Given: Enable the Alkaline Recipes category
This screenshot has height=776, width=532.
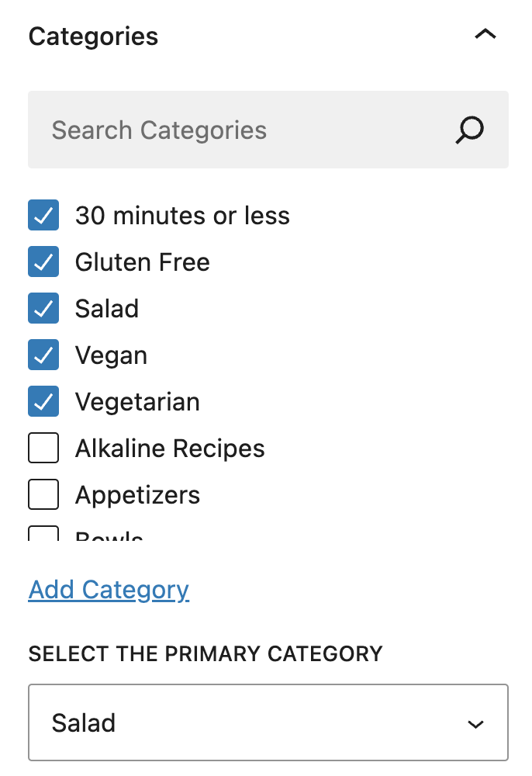Looking at the screenshot, I should click(43, 449).
